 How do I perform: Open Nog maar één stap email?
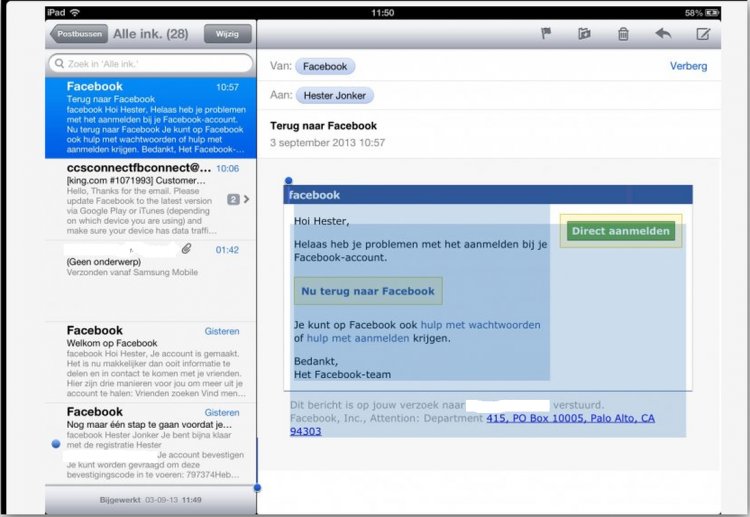(x=151, y=443)
